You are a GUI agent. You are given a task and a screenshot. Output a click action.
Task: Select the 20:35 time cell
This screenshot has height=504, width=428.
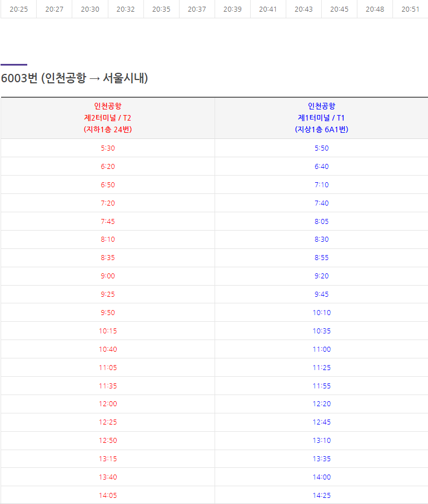[161, 9]
